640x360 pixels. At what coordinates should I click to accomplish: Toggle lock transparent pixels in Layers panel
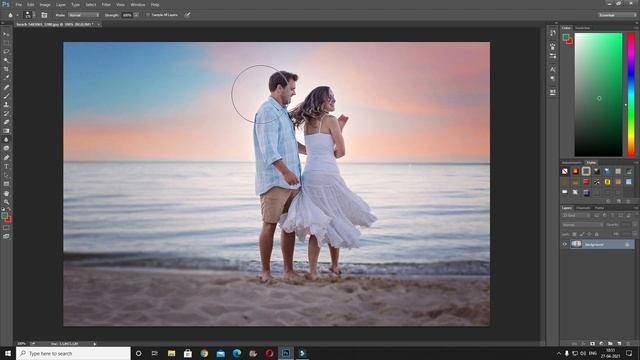pos(574,234)
